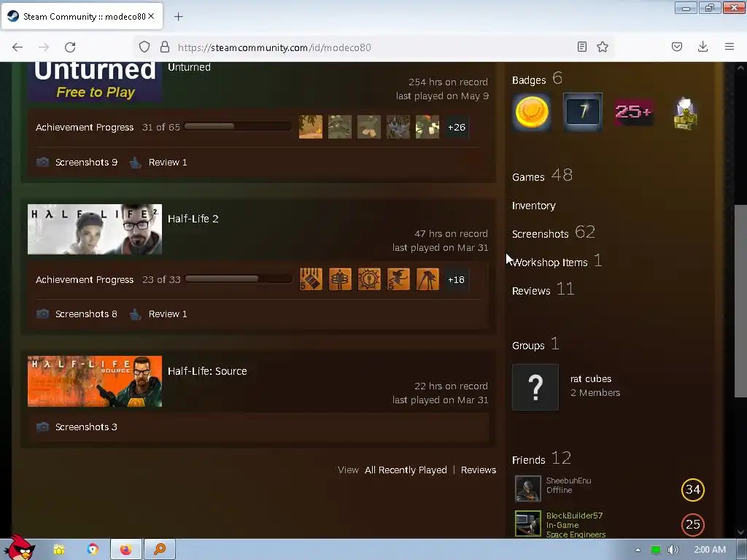The width and height of the screenshot is (747, 560).
Task: Click SheebuhEnu level 34 badge
Action: point(693,489)
